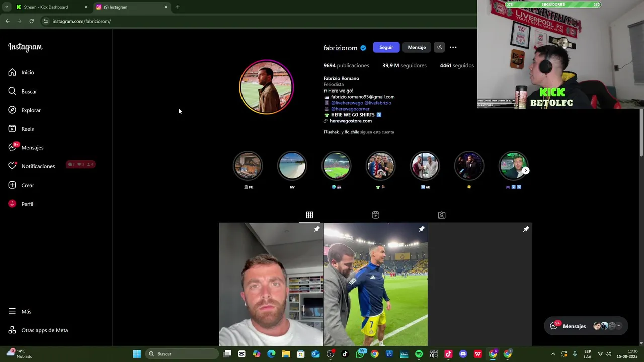Open the FR story highlight
The image size is (644, 362).
tap(248, 166)
